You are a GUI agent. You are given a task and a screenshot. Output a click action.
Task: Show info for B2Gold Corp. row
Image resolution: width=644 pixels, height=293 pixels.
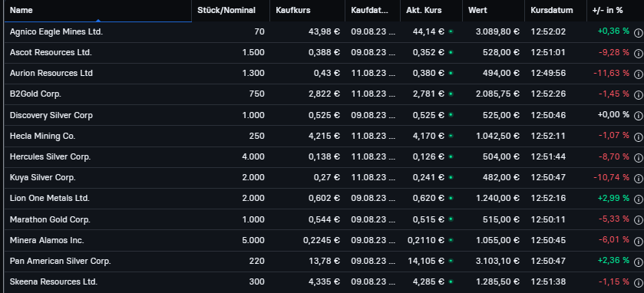point(639,95)
